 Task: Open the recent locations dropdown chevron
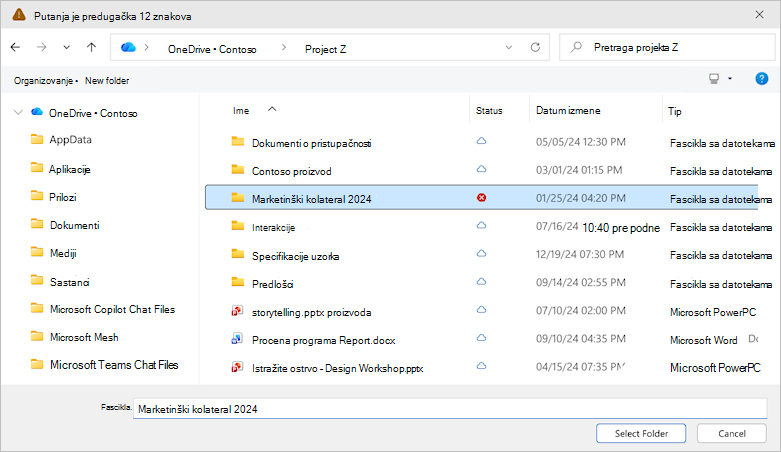coord(66,47)
